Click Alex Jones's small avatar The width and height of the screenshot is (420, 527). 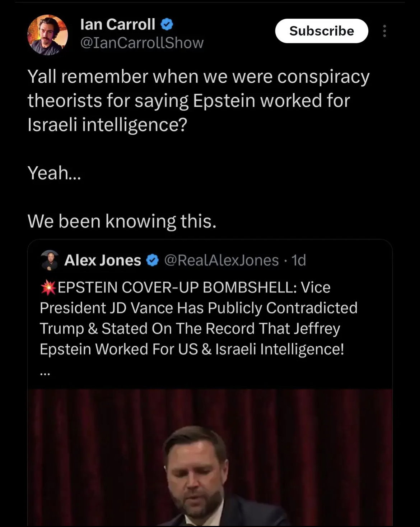pyautogui.click(x=50, y=260)
